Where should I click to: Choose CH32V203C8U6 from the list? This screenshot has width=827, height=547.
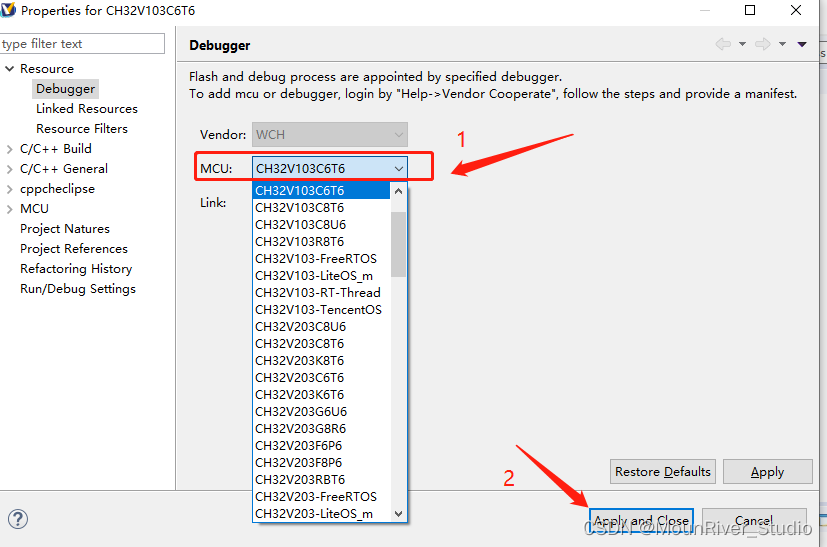[322, 327]
